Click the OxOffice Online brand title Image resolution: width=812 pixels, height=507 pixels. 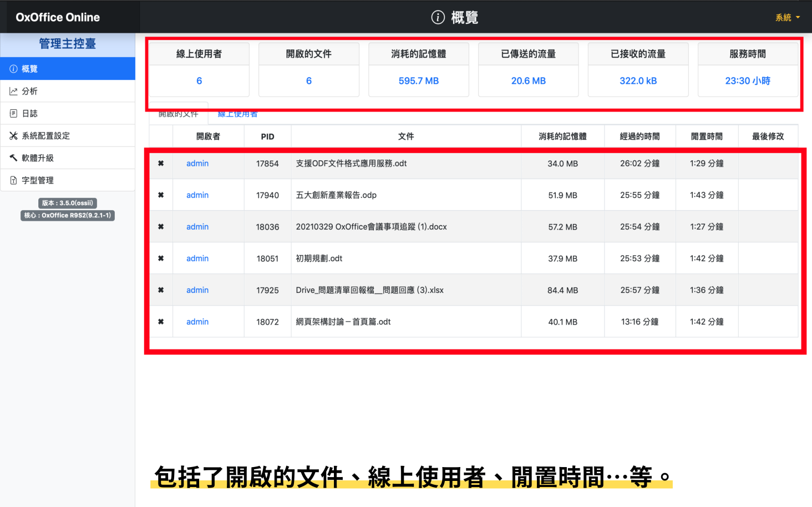pyautogui.click(x=58, y=17)
